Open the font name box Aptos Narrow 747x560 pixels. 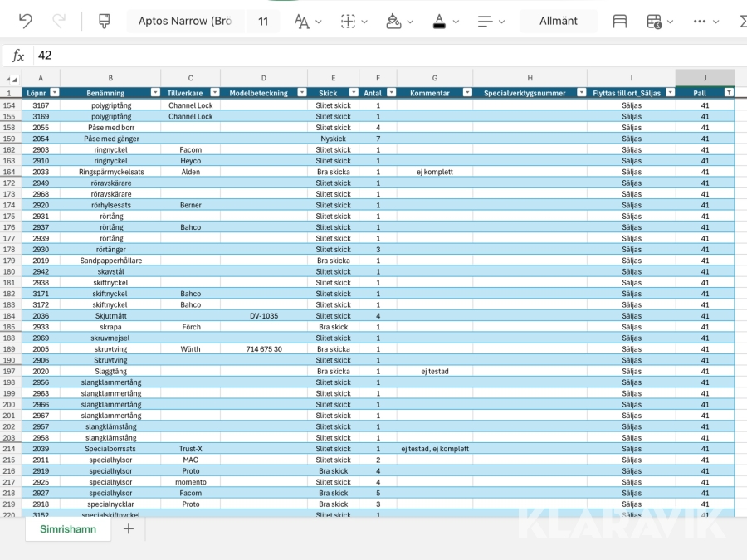(185, 22)
